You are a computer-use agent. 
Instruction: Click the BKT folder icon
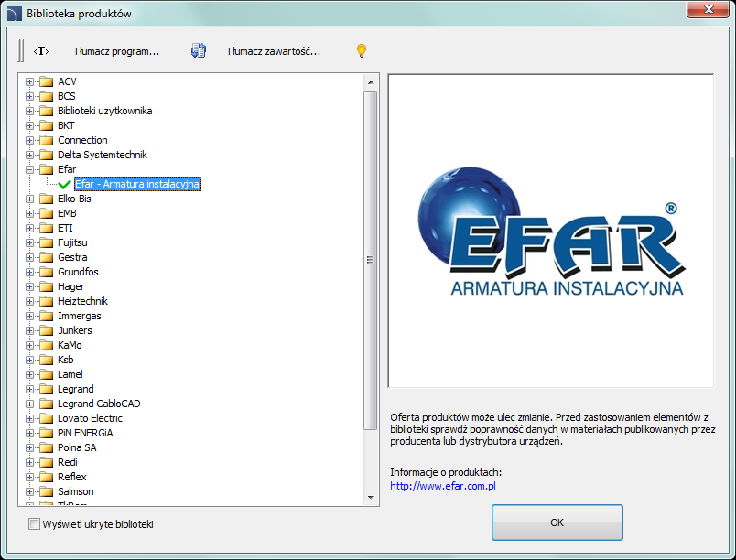pos(46,125)
